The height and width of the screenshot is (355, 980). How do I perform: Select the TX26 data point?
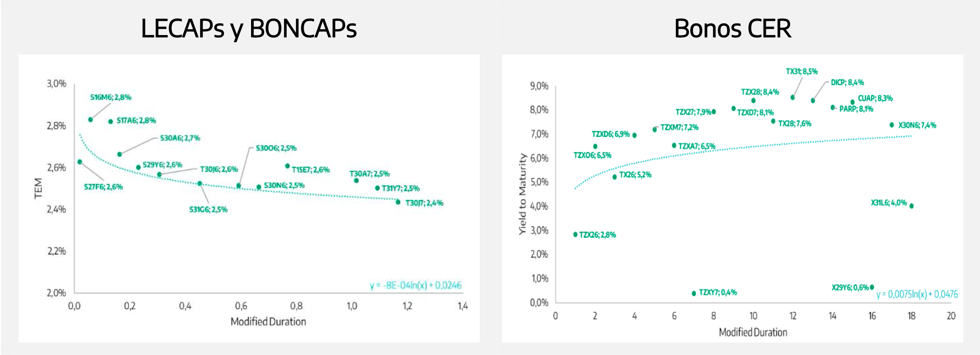[x=615, y=177]
